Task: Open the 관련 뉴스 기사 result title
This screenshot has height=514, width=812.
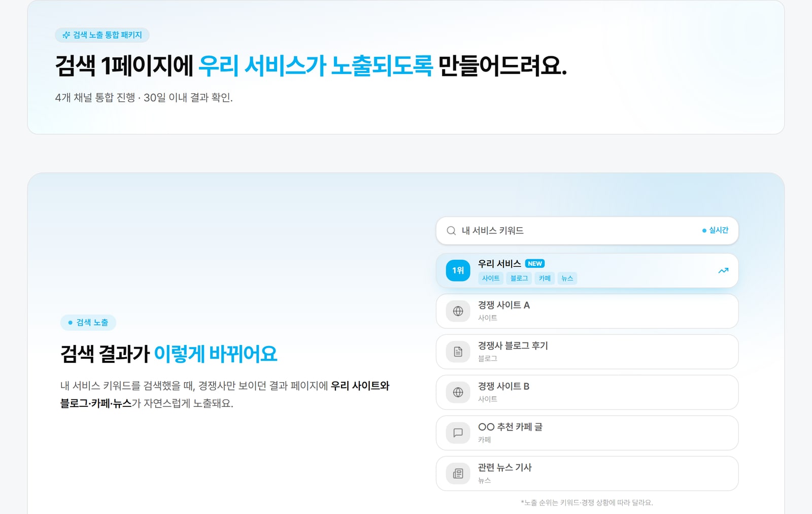Action: [505, 467]
